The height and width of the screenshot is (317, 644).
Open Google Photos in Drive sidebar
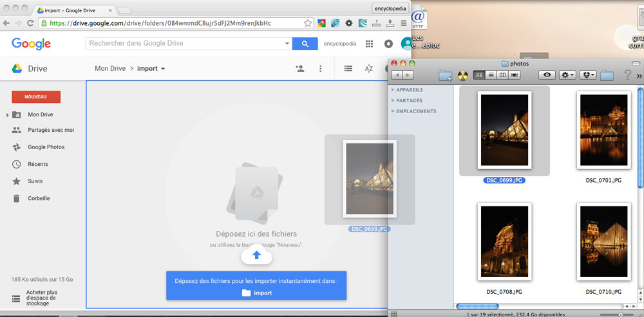[46, 147]
